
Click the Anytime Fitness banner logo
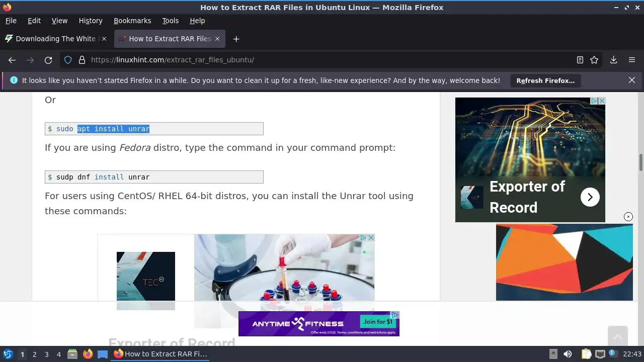[x=298, y=324]
